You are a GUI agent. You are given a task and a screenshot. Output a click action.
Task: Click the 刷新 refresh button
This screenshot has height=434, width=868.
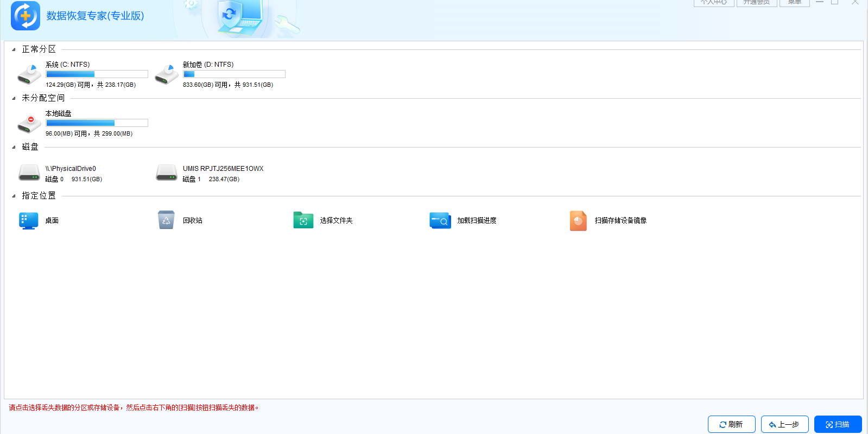(x=731, y=424)
